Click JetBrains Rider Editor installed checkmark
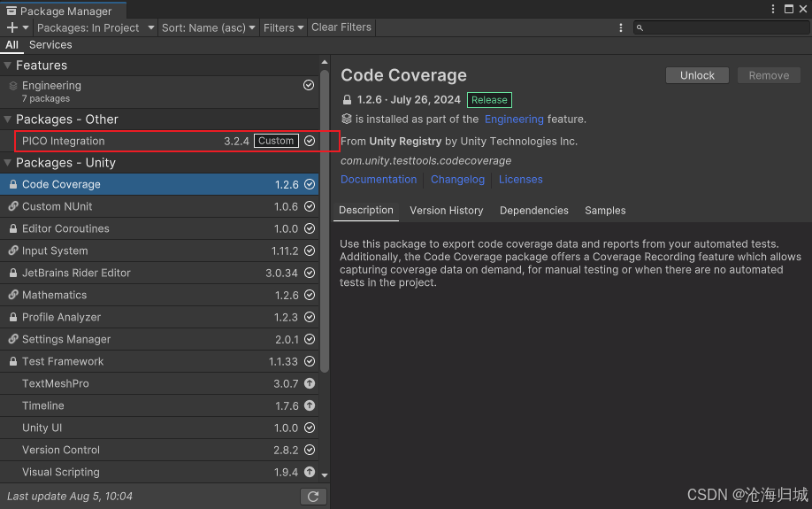The height and width of the screenshot is (509, 812). [x=310, y=273]
